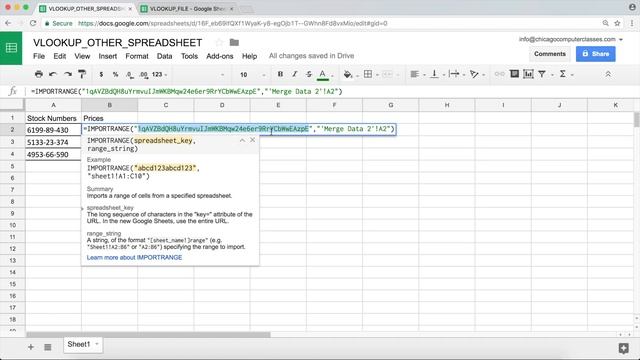Increase decimal places
The height and width of the screenshot is (360, 640).
pos(143,74)
